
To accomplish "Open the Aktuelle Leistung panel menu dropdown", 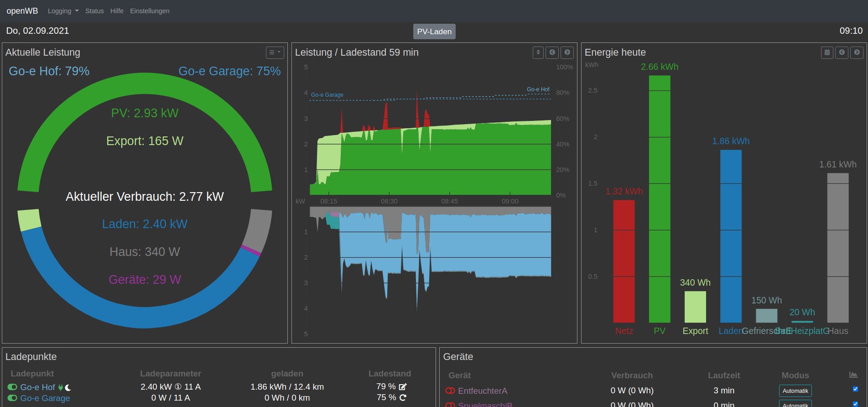I will pyautogui.click(x=275, y=52).
